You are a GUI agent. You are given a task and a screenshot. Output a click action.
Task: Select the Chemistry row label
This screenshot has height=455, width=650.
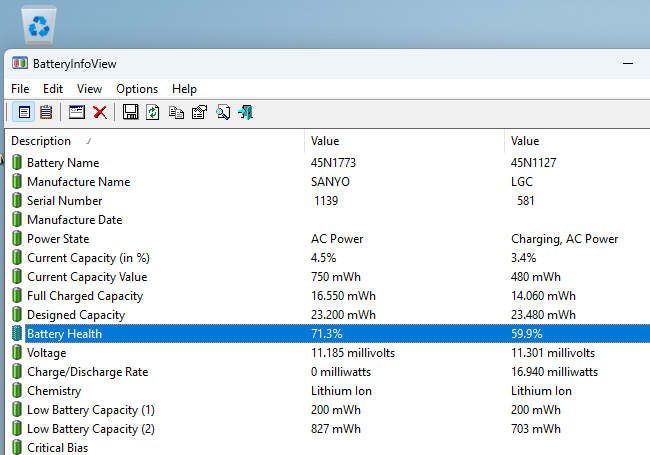click(x=54, y=391)
